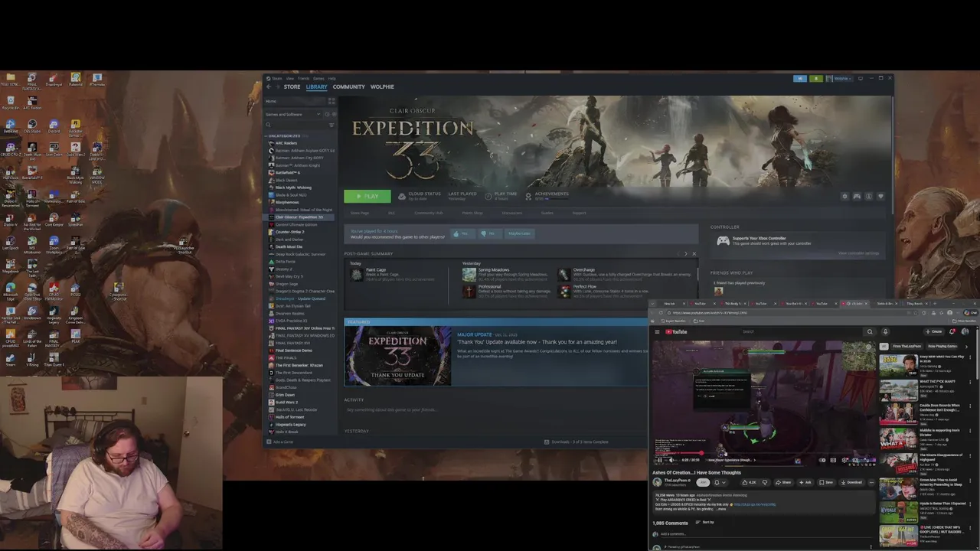
Task: Click YouTube voice search microphone icon
Action: click(885, 331)
